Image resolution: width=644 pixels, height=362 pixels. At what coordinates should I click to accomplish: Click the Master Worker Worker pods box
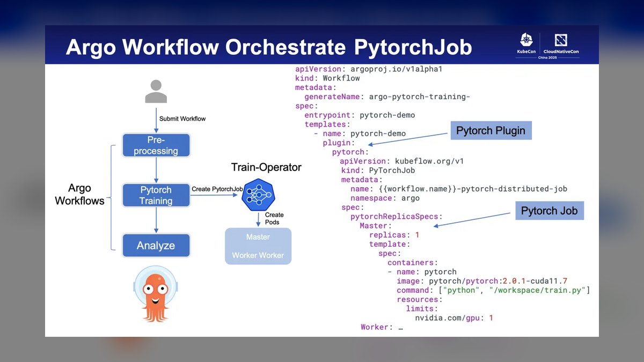click(x=258, y=246)
